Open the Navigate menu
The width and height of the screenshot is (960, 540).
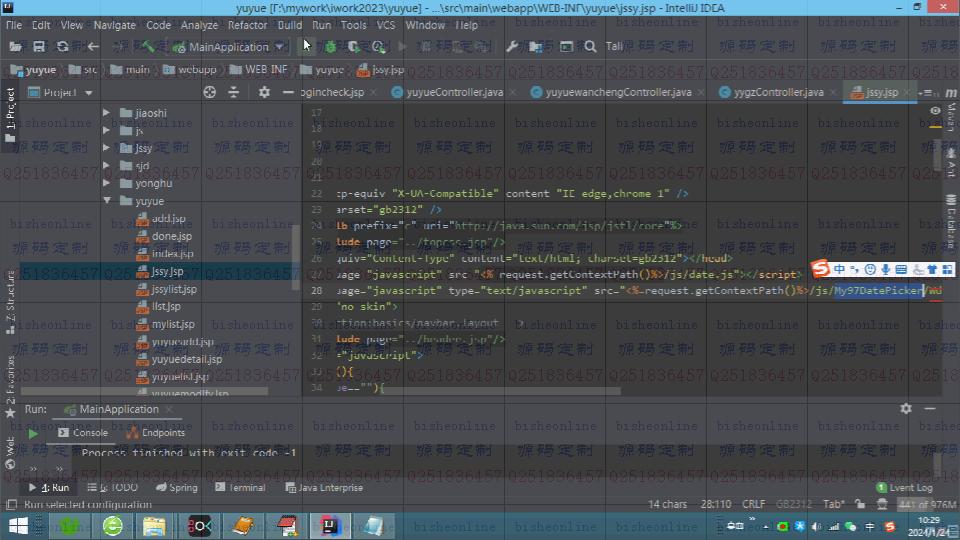pos(114,25)
